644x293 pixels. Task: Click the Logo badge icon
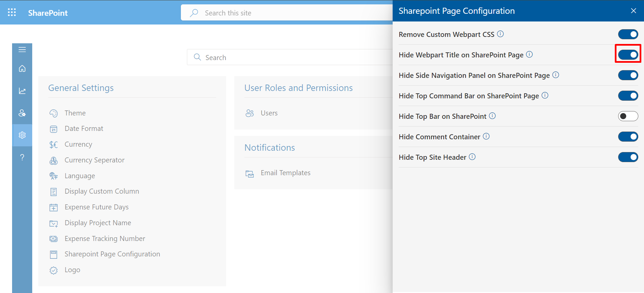pyautogui.click(x=53, y=270)
